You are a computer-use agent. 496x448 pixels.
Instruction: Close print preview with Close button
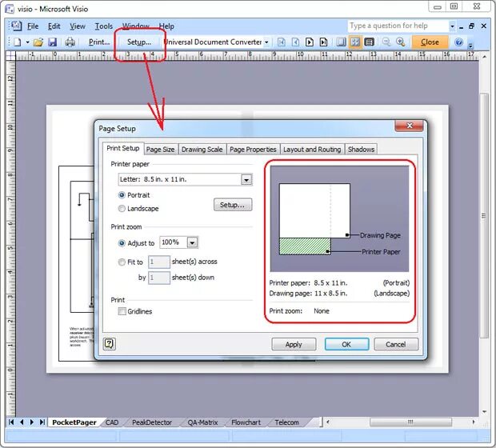click(430, 42)
